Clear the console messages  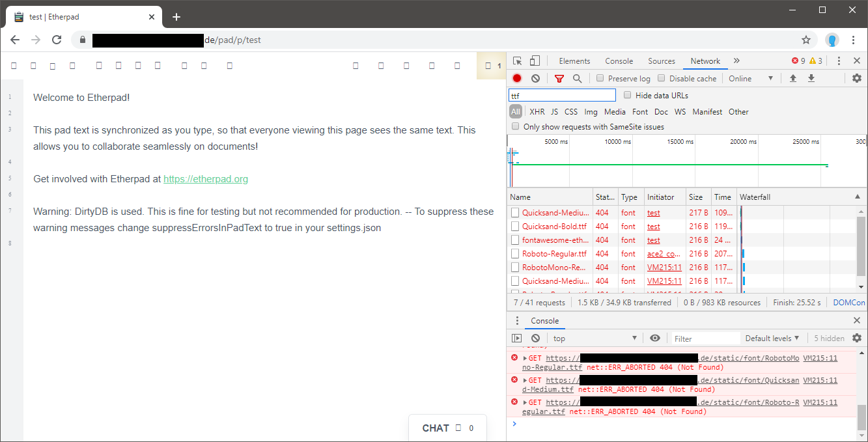pyautogui.click(x=535, y=338)
